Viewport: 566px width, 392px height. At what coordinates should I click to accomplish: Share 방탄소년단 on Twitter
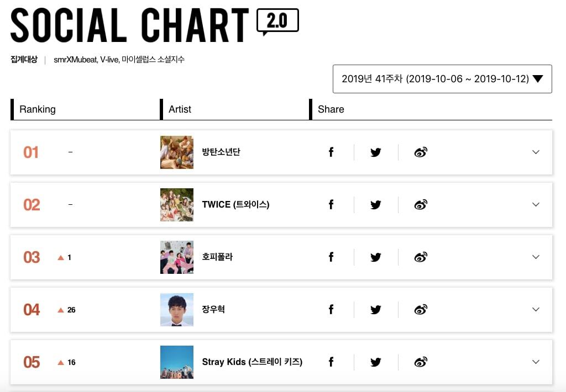376,152
